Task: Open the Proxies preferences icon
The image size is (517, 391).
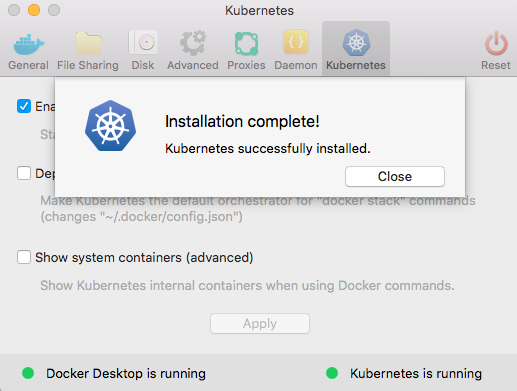Action: pos(246,43)
